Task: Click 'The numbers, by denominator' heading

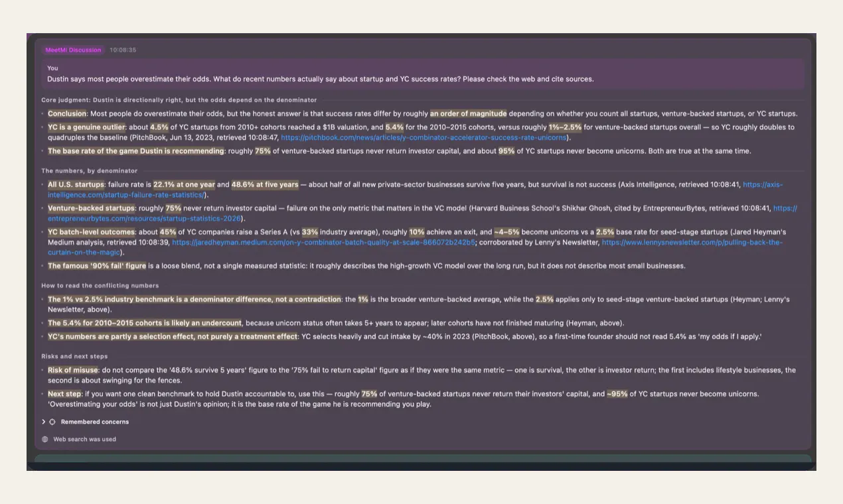Action: 90,170
